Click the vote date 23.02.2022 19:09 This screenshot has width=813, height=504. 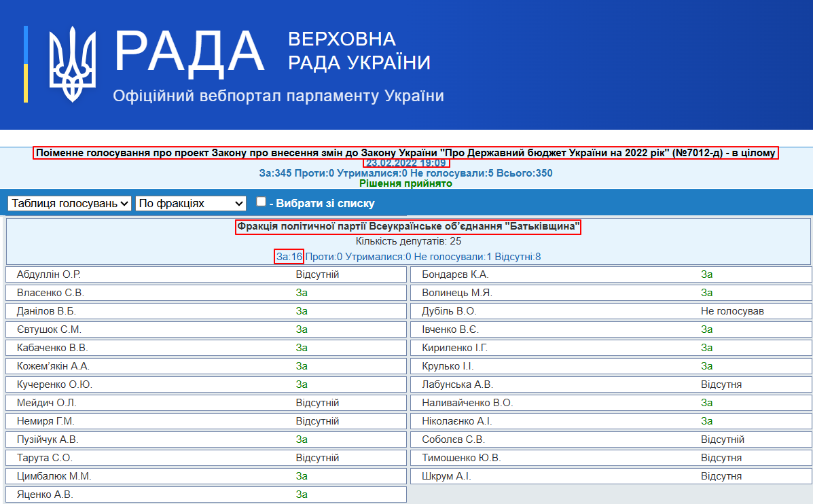pos(406,163)
